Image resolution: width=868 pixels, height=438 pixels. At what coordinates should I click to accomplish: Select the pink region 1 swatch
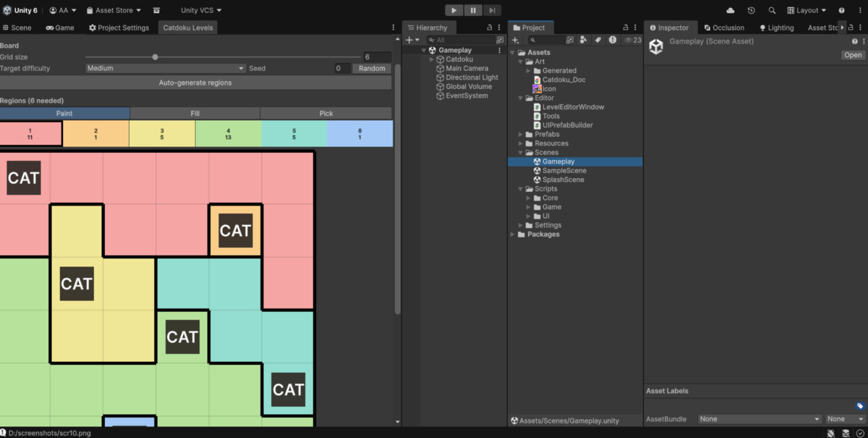pos(30,134)
